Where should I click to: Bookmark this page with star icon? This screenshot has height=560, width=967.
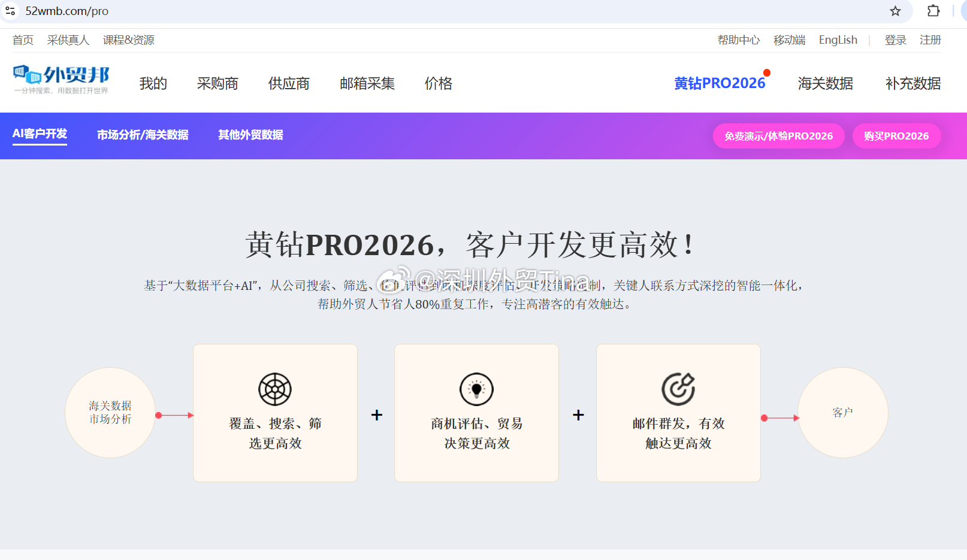tap(895, 11)
